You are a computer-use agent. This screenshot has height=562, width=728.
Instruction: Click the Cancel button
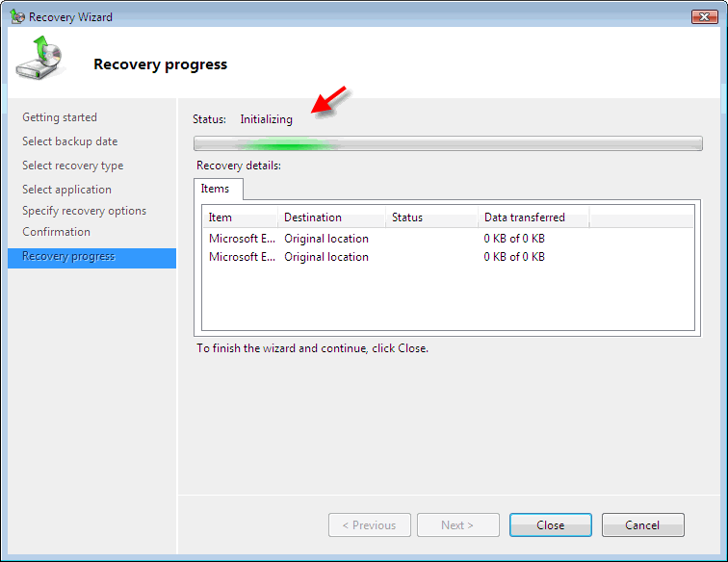pos(642,524)
